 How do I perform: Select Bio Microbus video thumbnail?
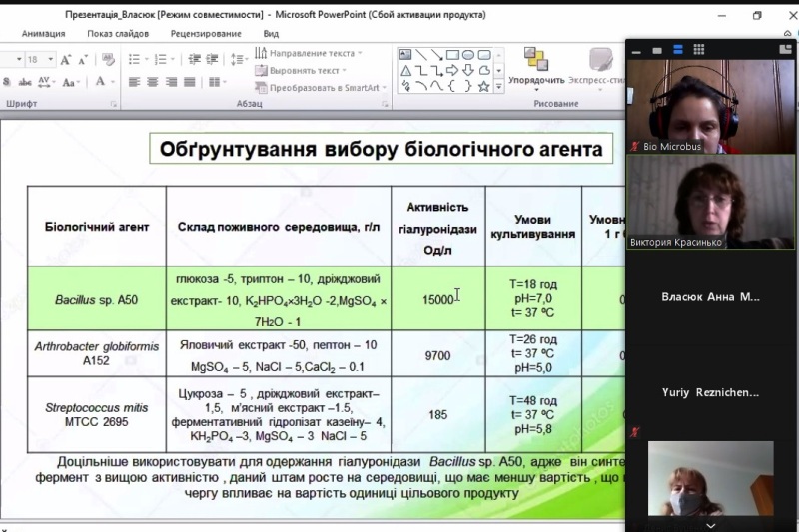[x=710, y=106]
